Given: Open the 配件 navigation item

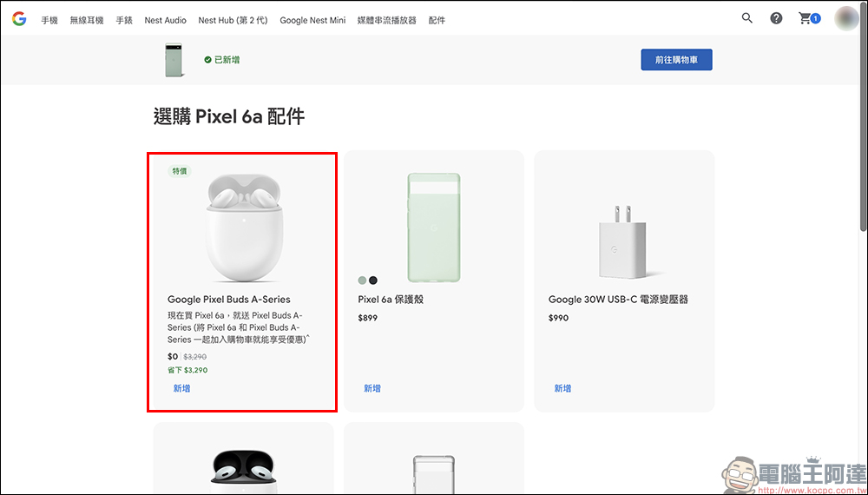Looking at the screenshot, I should 437,20.
